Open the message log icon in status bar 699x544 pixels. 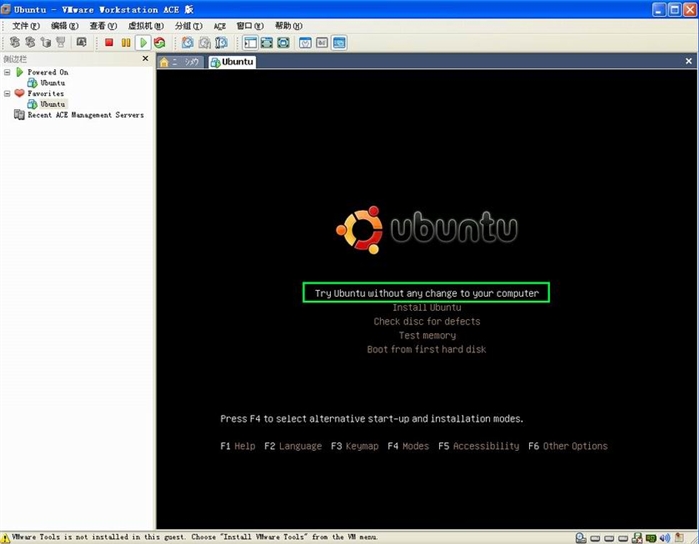pyautogui.click(x=679, y=538)
